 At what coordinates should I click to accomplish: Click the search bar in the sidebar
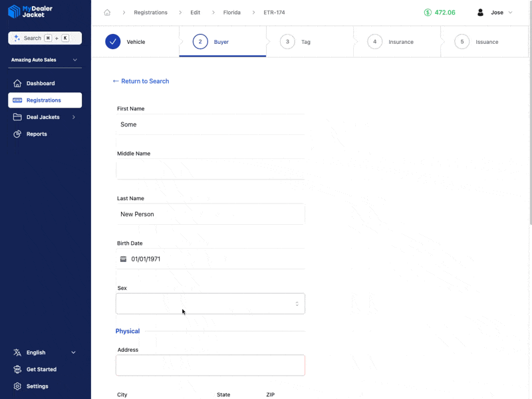click(45, 38)
